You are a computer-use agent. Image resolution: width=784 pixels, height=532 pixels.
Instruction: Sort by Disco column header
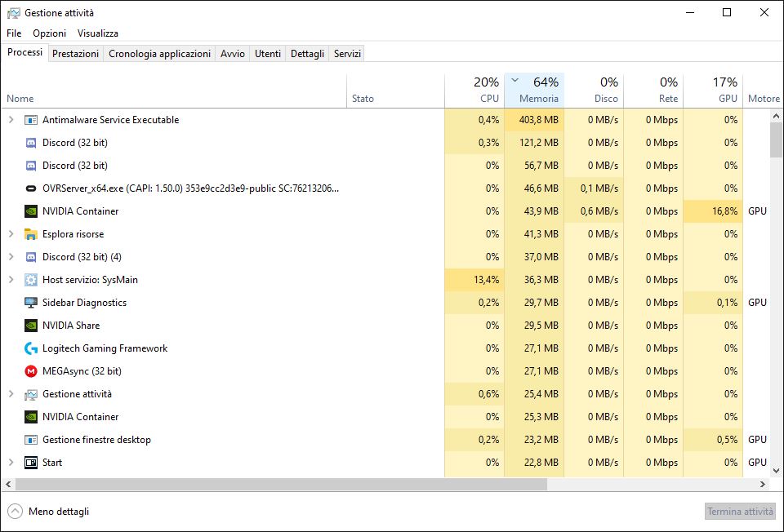click(594, 91)
